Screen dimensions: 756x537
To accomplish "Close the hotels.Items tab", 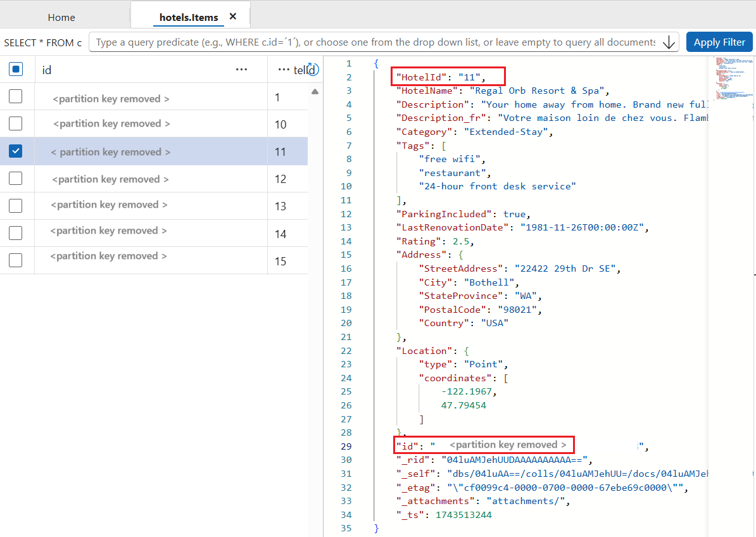I will pyautogui.click(x=233, y=16).
